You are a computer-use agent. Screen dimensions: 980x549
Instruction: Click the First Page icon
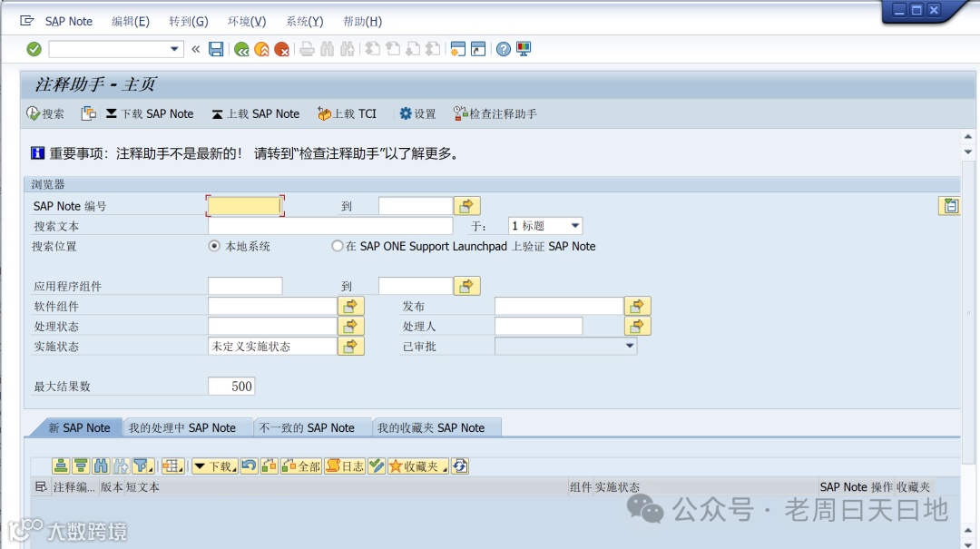tap(373, 49)
